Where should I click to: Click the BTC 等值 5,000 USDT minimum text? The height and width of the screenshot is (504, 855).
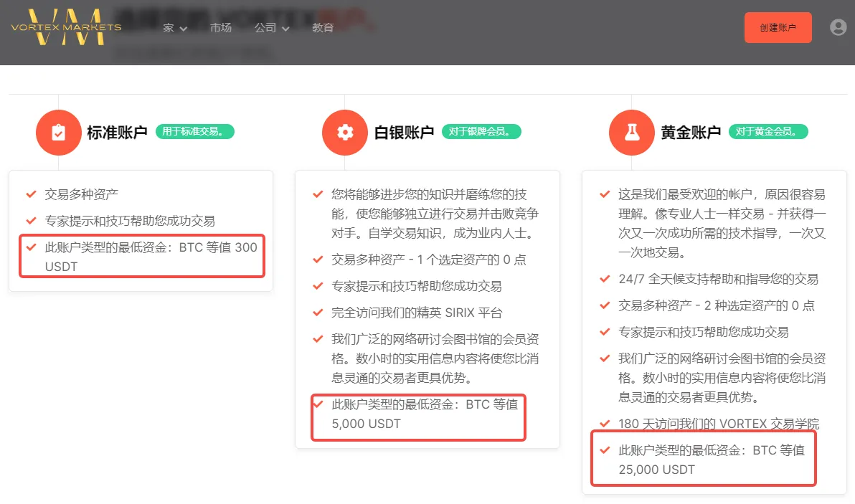tap(425, 414)
